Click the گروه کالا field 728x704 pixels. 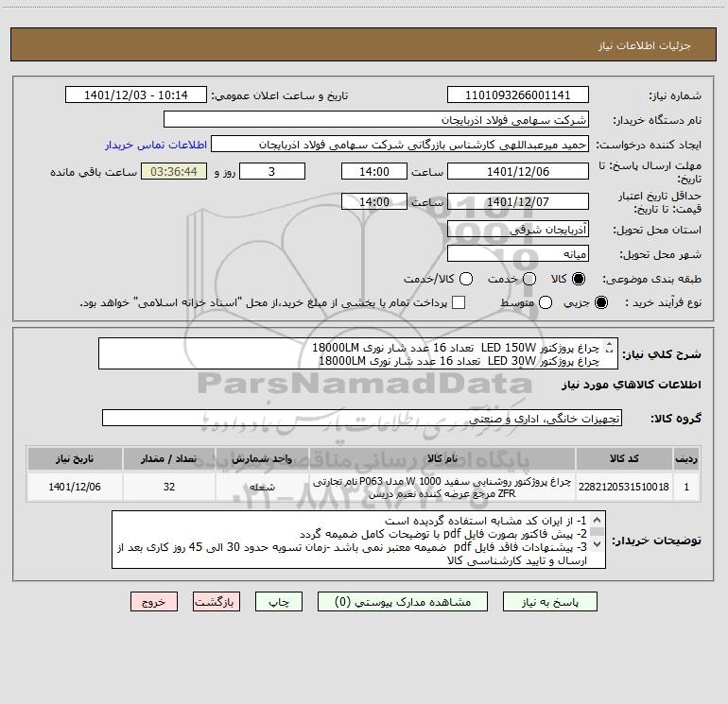(362, 418)
